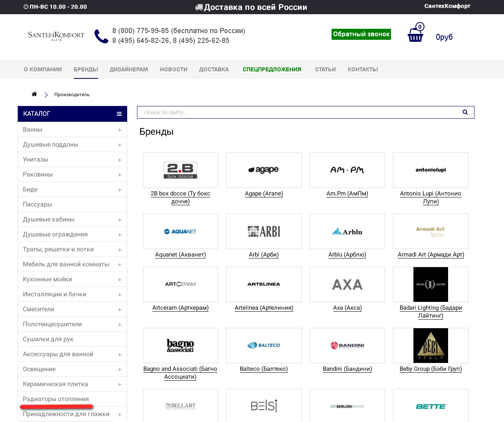Open the Спецпредложения menu item
Image resolution: width=504 pixels, height=422 pixels.
[x=272, y=69]
